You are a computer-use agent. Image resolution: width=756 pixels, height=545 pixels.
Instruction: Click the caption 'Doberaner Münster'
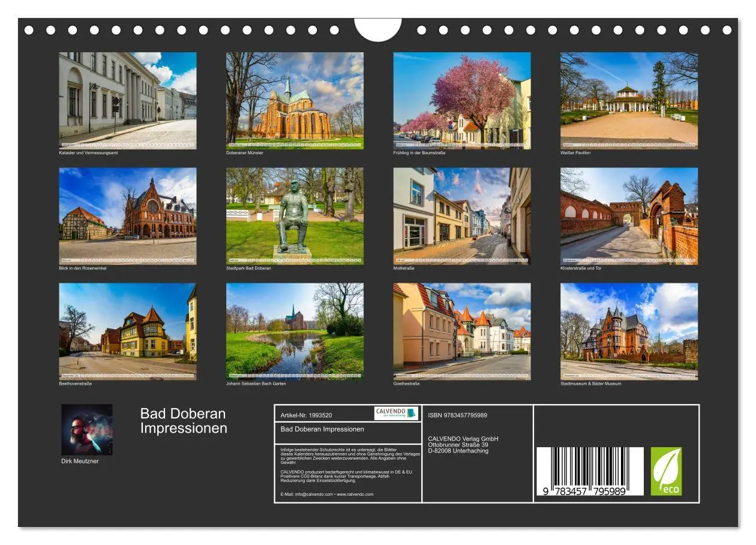coord(245,153)
